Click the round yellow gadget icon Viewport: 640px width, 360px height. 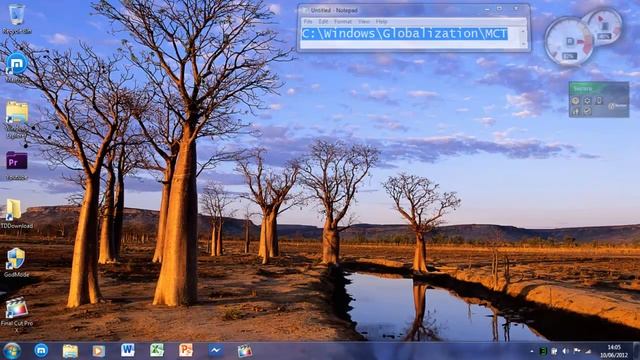click(576, 100)
